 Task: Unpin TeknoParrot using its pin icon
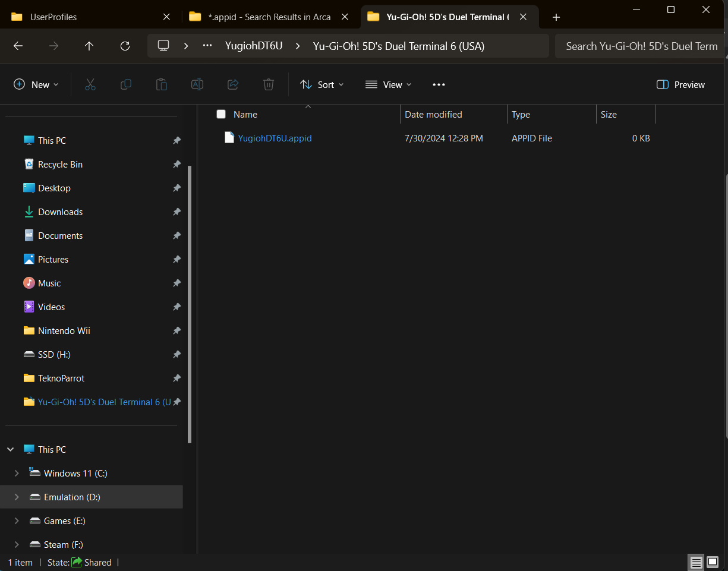(x=177, y=378)
